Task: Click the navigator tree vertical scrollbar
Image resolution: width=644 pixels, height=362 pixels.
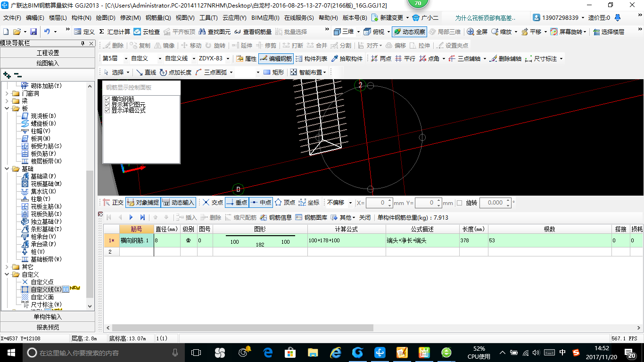Action: pyautogui.click(x=91, y=233)
